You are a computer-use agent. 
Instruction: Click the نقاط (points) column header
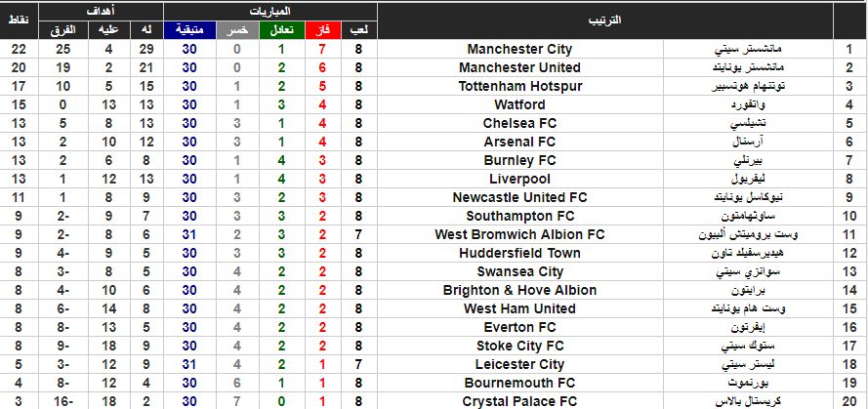(x=19, y=21)
